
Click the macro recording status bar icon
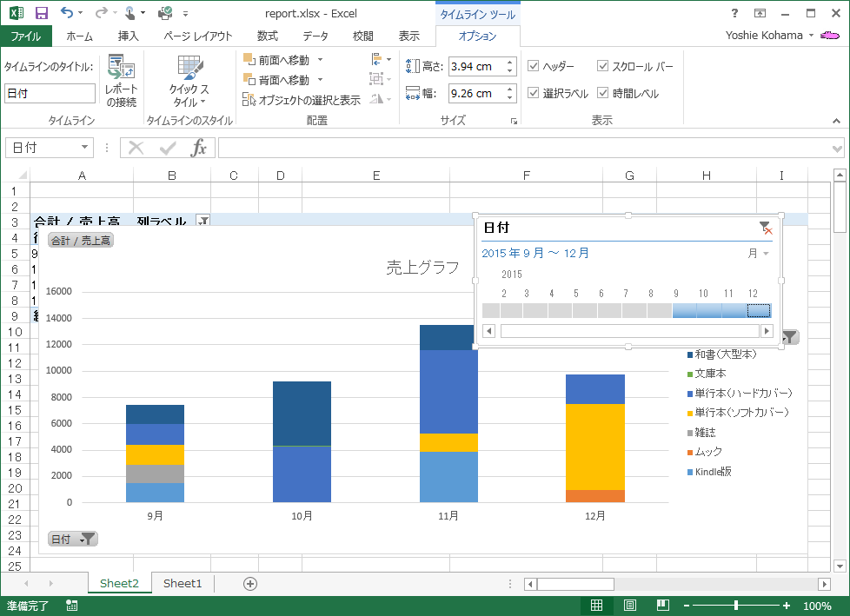(71, 606)
